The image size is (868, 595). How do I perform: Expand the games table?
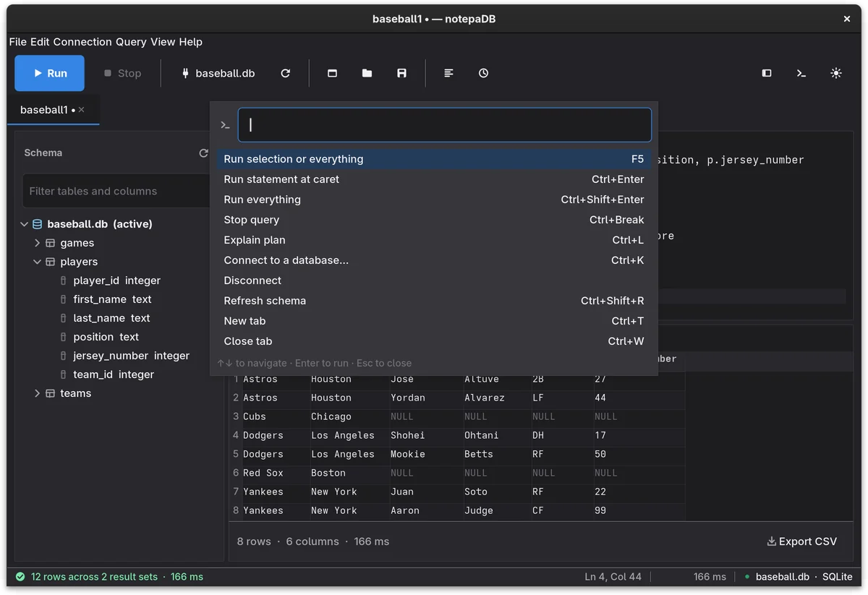pyautogui.click(x=37, y=243)
